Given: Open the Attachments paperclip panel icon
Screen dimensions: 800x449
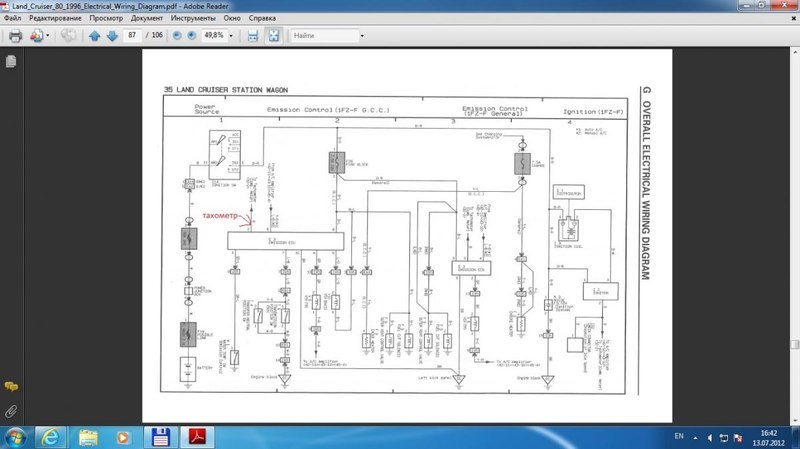Looking at the screenshot, I should pyautogui.click(x=11, y=411).
